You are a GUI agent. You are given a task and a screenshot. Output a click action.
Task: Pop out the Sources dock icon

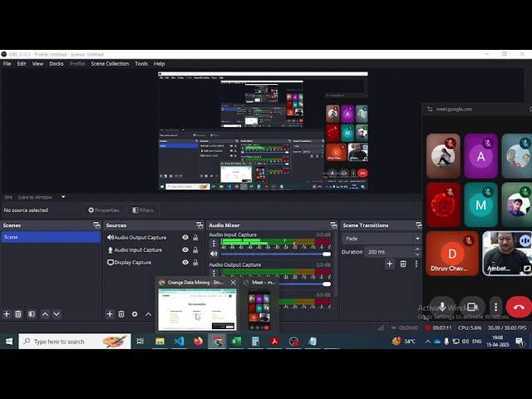199,225
